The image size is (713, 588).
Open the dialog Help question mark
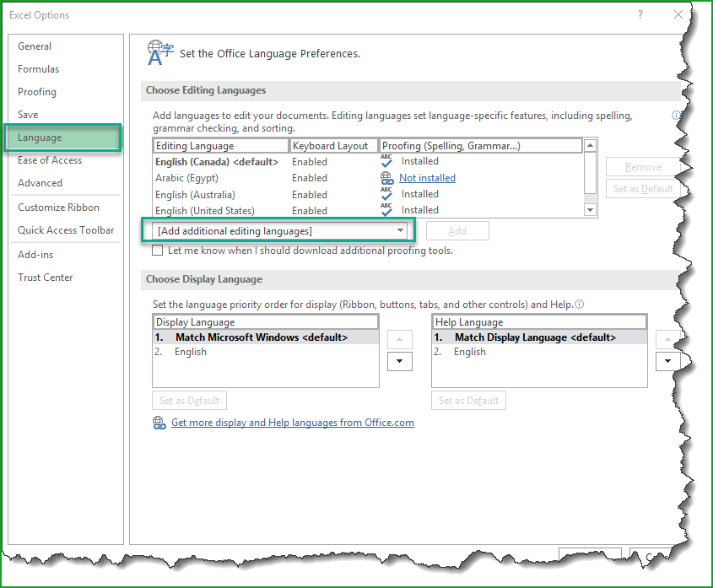click(x=640, y=14)
